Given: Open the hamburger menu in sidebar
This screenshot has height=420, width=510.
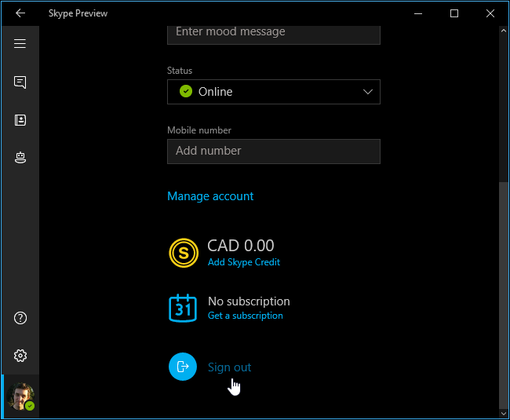Looking at the screenshot, I should 20,44.
